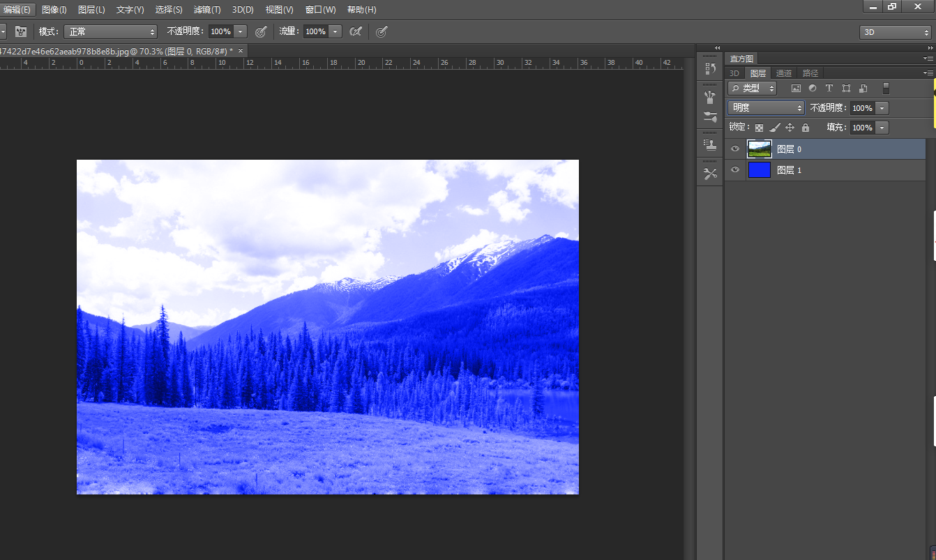Select the blue 图层 1 thumbnail
This screenshot has width=936, height=560.
pyautogui.click(x=759, y=170)
